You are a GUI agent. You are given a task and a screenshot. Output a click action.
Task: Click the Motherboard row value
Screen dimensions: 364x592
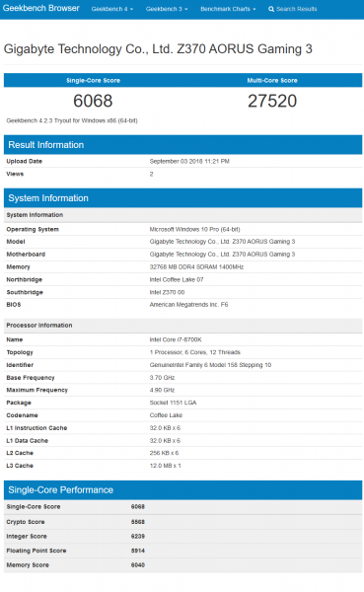pos(222,255)
